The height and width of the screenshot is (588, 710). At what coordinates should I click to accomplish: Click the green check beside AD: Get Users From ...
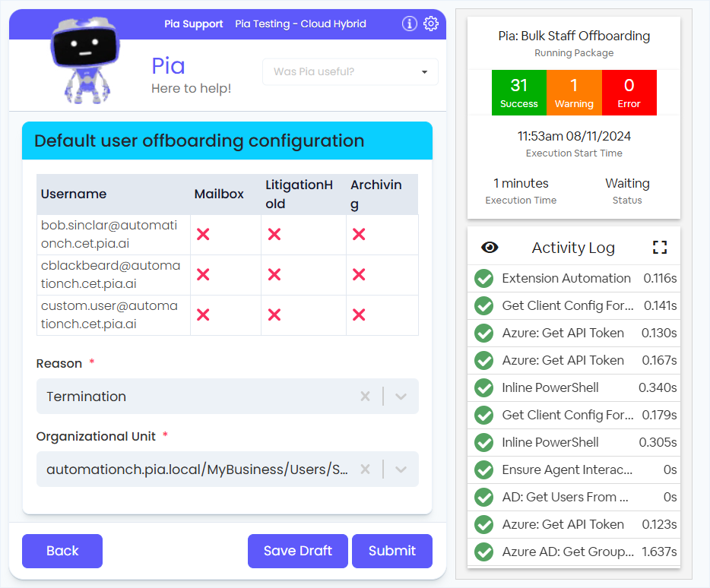[x=484, y=497]
